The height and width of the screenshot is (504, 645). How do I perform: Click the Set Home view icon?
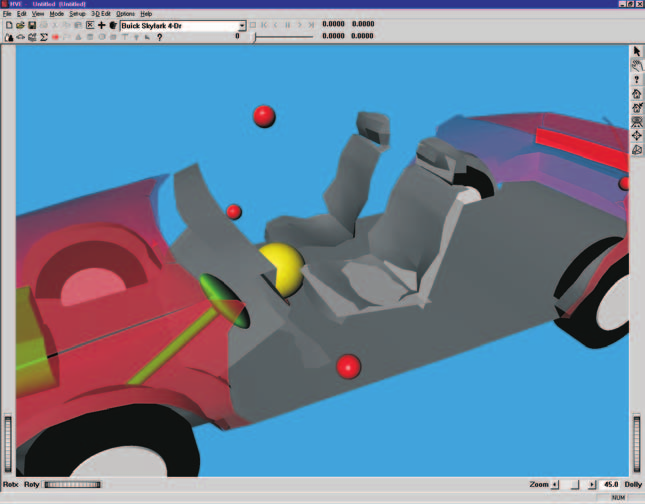pyautogui.click(x=637, y=108)
